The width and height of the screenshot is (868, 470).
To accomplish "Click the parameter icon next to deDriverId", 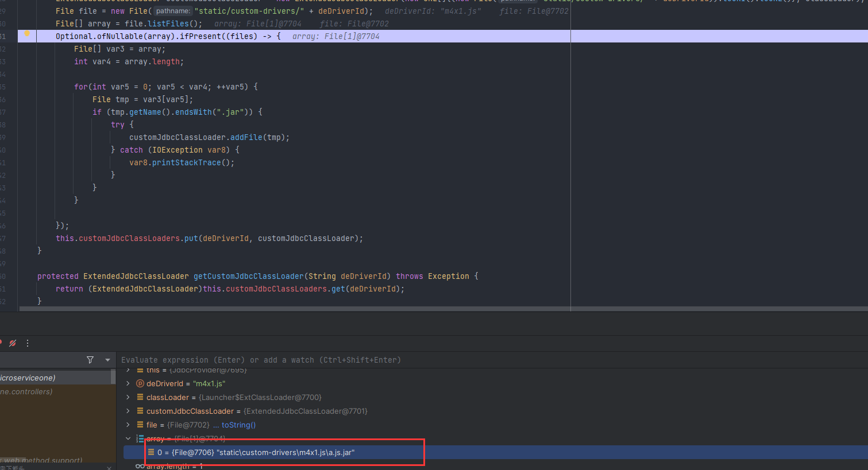I will click(140, 383).
